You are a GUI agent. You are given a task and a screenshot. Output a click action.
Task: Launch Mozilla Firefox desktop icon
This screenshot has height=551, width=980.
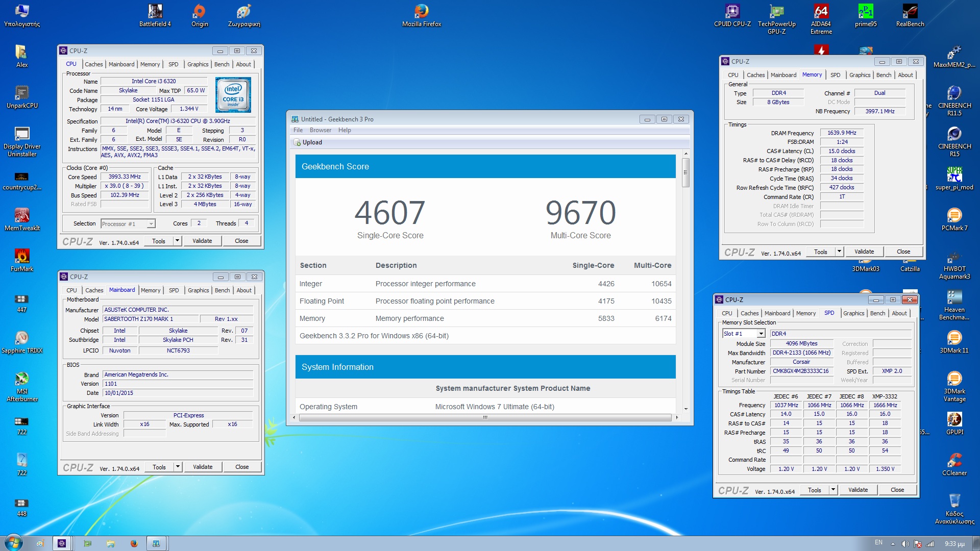(x=422, y=15)
